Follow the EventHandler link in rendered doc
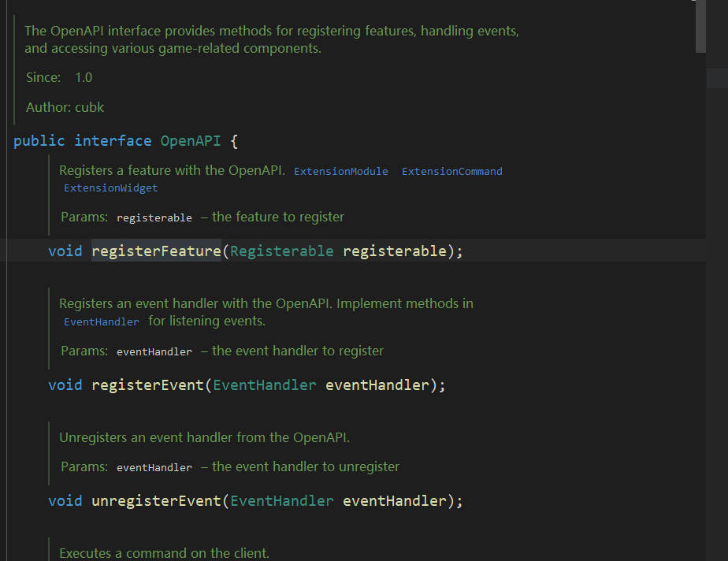 101,321
